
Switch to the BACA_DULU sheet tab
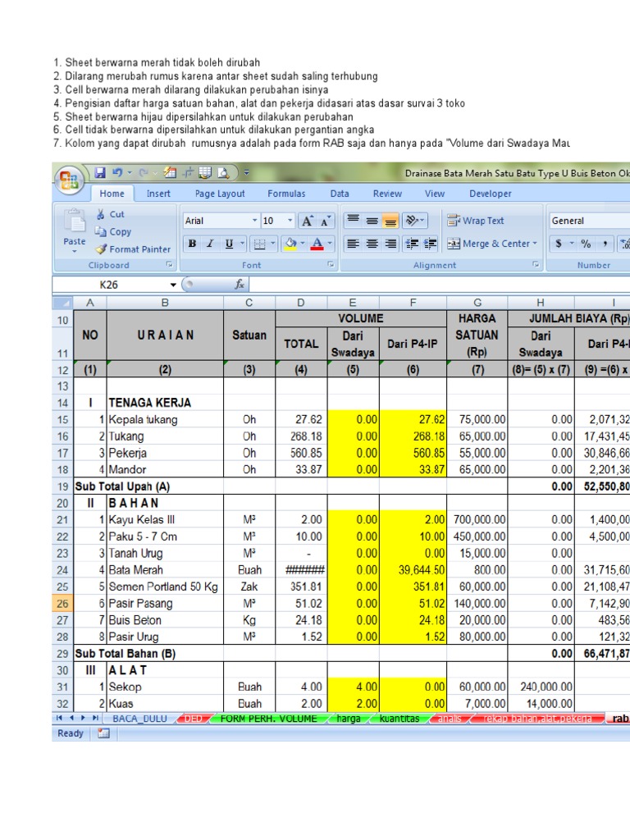[x=139, y=719]
